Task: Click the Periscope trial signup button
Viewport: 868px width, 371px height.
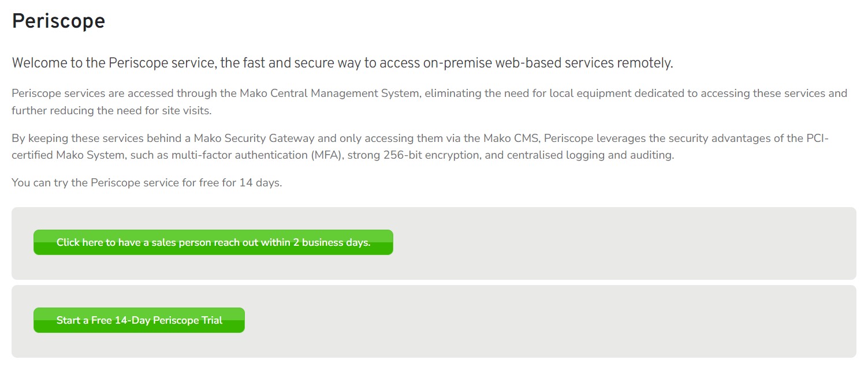Action: pyautogui.click(x=139, y=320)
